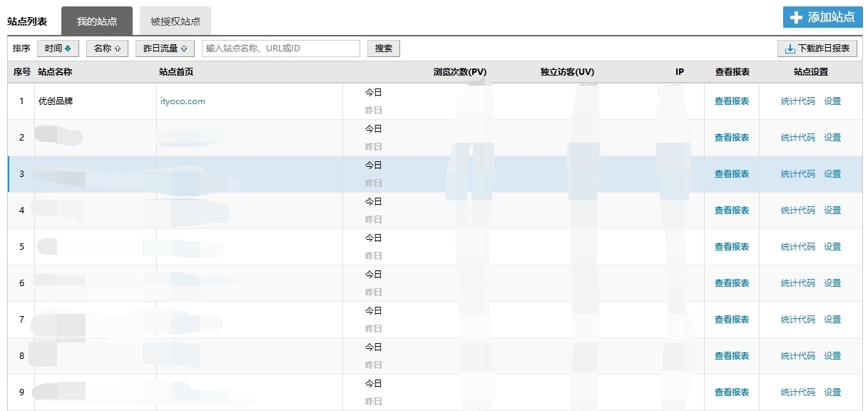This screenshot has height=411, width=868.
Task: Open 统计代码 for row 6
Action: coord(798,283)
